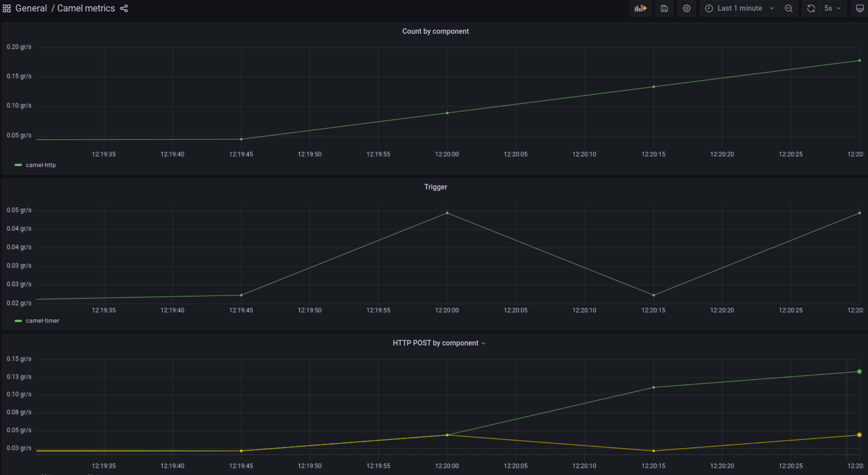Click the green camel-timer legend color swatch

tap(18, 321)
